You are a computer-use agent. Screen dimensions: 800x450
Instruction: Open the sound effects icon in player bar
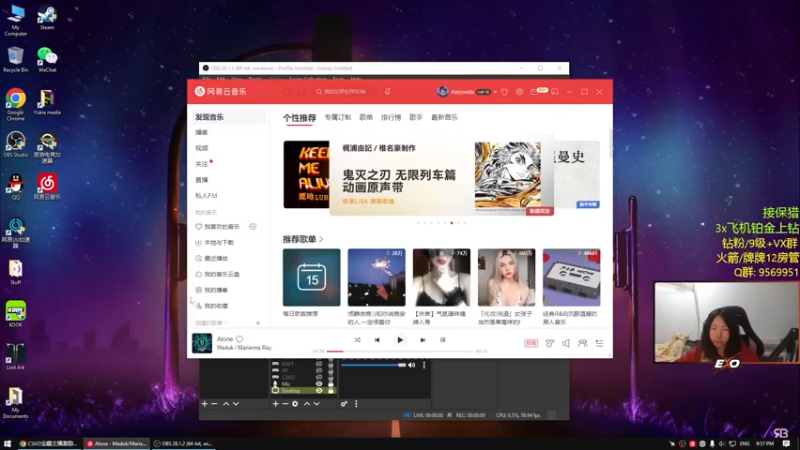coord(549,343)
